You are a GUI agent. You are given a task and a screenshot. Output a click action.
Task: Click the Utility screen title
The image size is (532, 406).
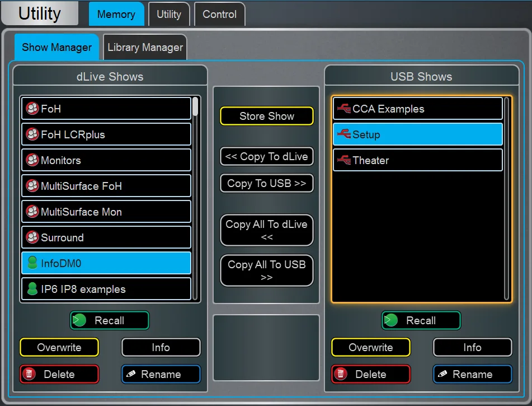click(40, 13)
